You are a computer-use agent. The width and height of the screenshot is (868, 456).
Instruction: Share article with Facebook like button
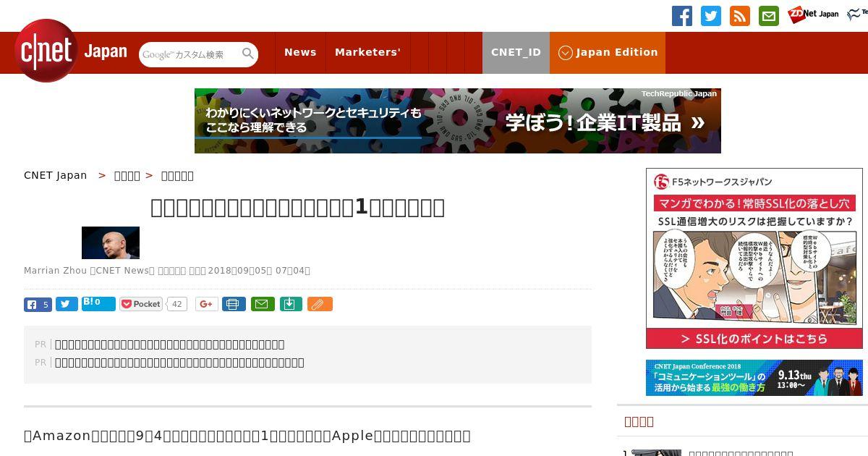coord(38,305)
